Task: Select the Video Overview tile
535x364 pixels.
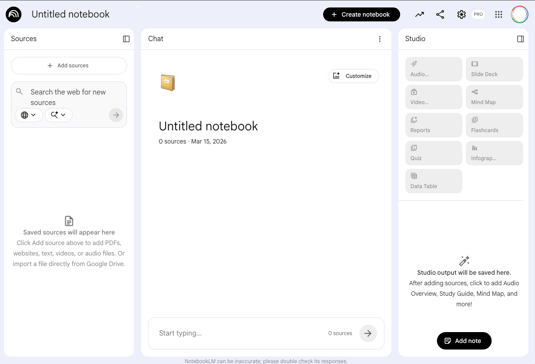Action: [434, 97]
